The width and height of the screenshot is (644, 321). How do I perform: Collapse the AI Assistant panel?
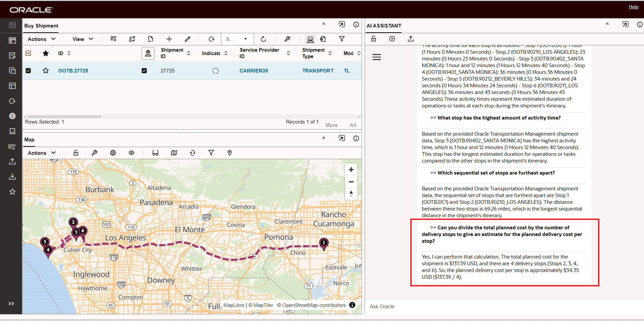coord(607,24)
